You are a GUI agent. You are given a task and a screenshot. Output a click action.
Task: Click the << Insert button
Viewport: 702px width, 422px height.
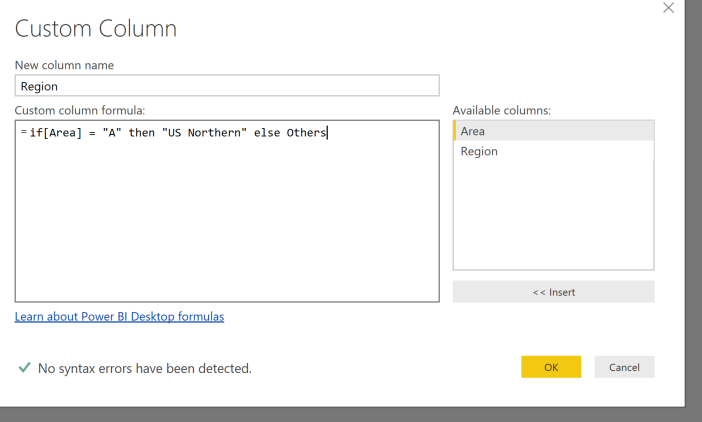click(553, 292)
